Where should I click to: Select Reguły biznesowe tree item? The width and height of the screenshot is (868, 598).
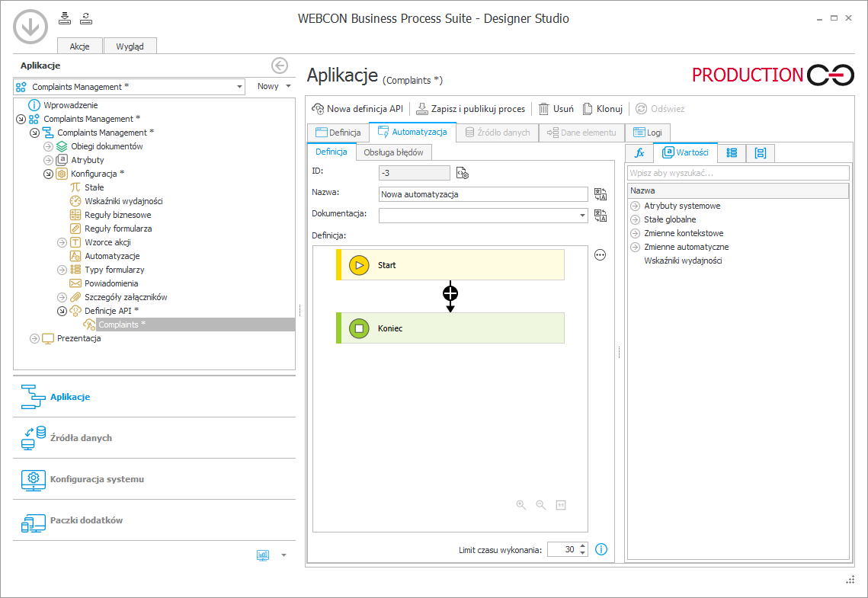[117, 215]
